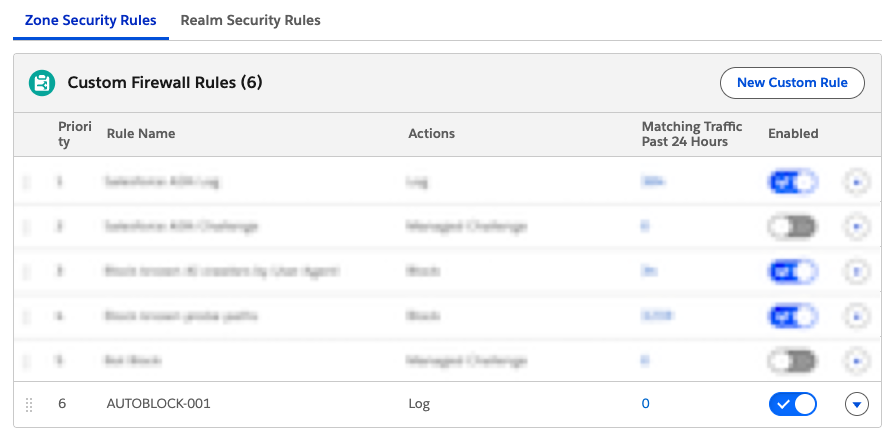Click the Priority column header

(75, 134)
